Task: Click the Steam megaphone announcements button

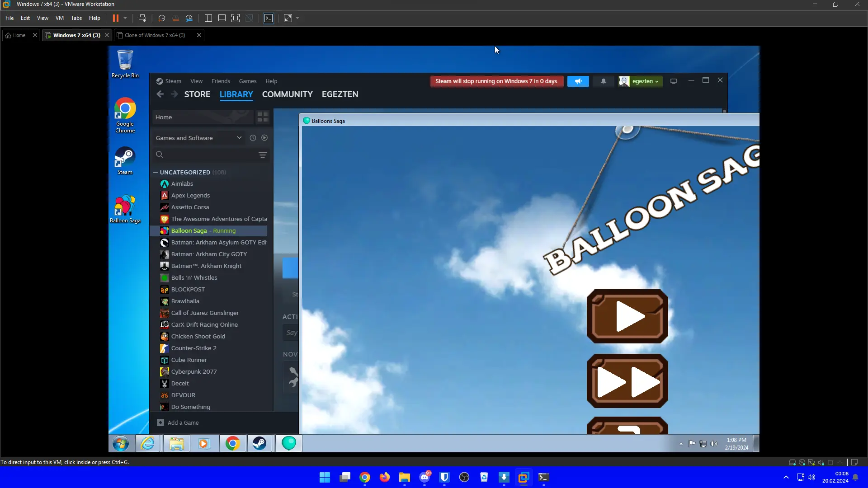Action: pyautogui.click(x=578, y=81)
